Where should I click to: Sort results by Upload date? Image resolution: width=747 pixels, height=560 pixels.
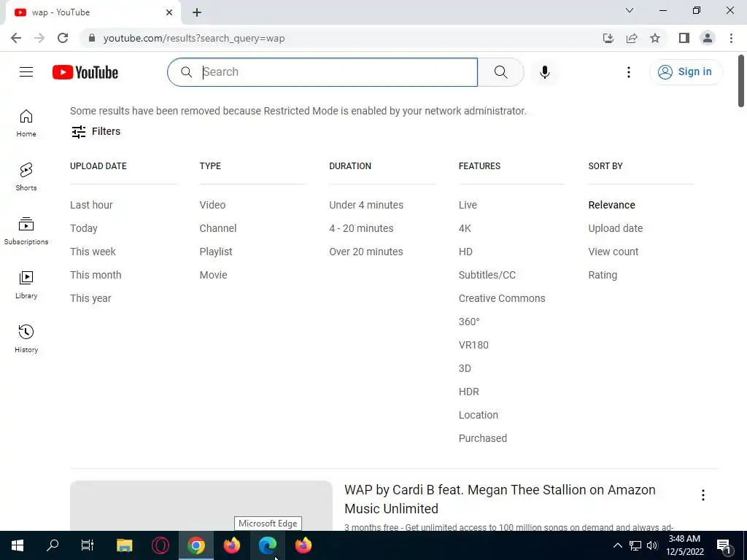tap(616, 228)
